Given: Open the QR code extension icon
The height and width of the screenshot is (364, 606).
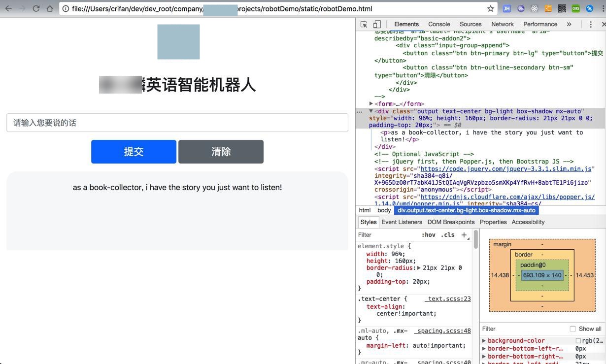Looking at the screenshot, I should 562,9.
